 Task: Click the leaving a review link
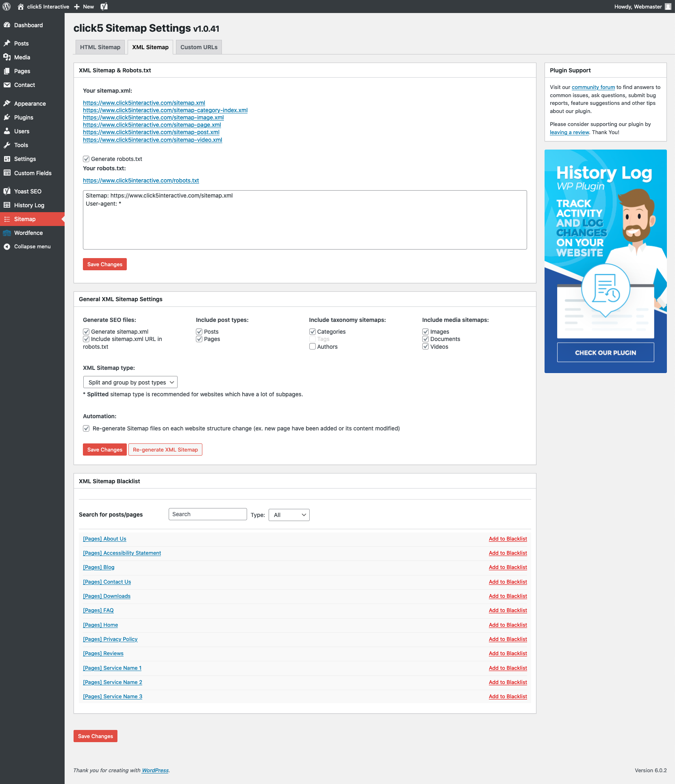[569, 132]
